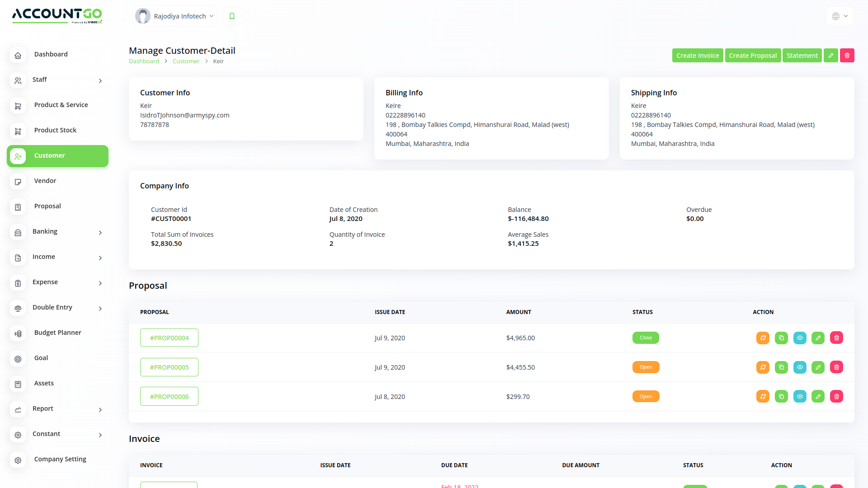The image size is (868, 488).
Task: Convert proposal PROP00004 with orange icon
Action: click(763, 338)
